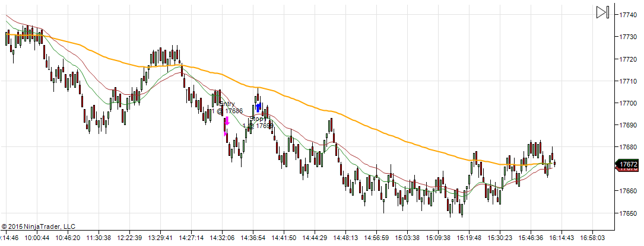Click the 17680 price axis label
Screen dimensions: 644x246
[x=628, y=147]
